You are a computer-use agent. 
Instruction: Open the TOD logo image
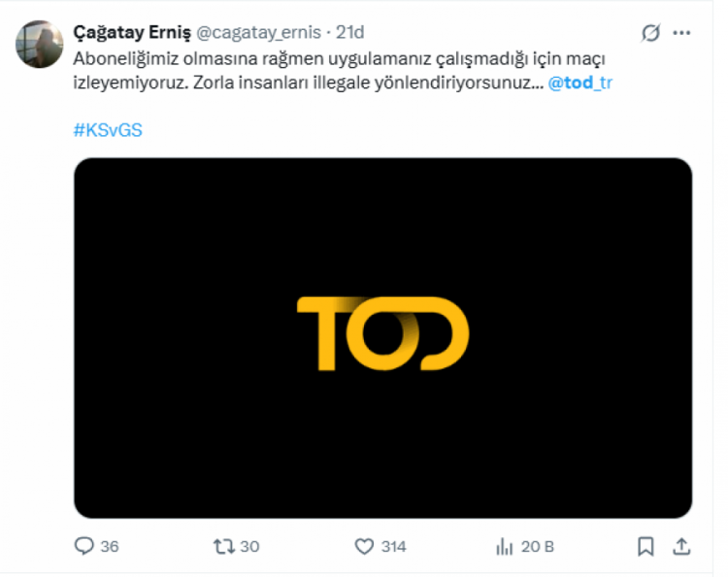(x=382, y=337)
